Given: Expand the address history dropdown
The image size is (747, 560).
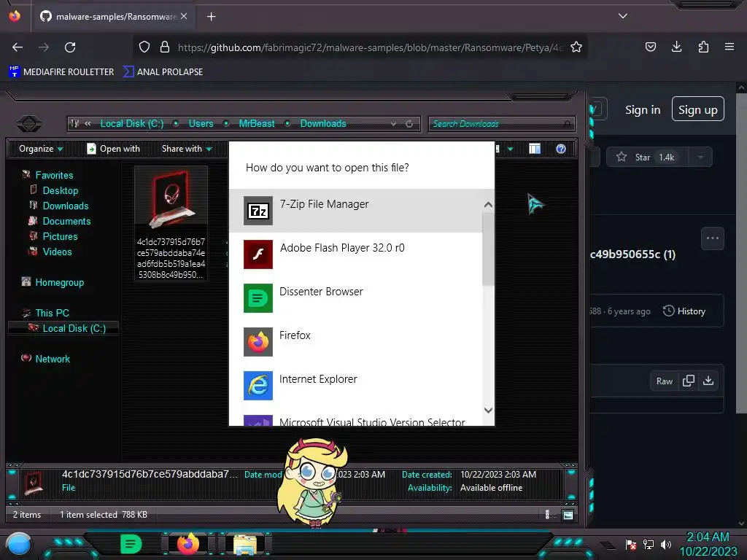Looking at the screenshot, I should (x=393, y=124).
